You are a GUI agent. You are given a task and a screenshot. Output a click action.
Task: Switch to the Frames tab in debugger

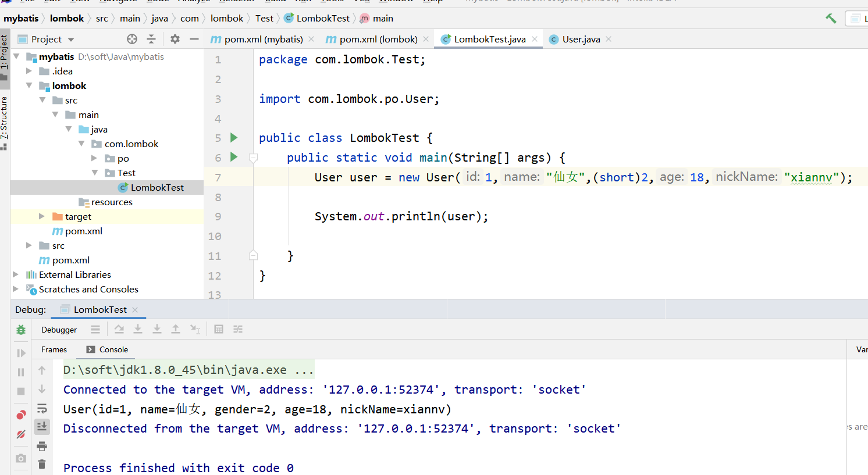(54, 349)
